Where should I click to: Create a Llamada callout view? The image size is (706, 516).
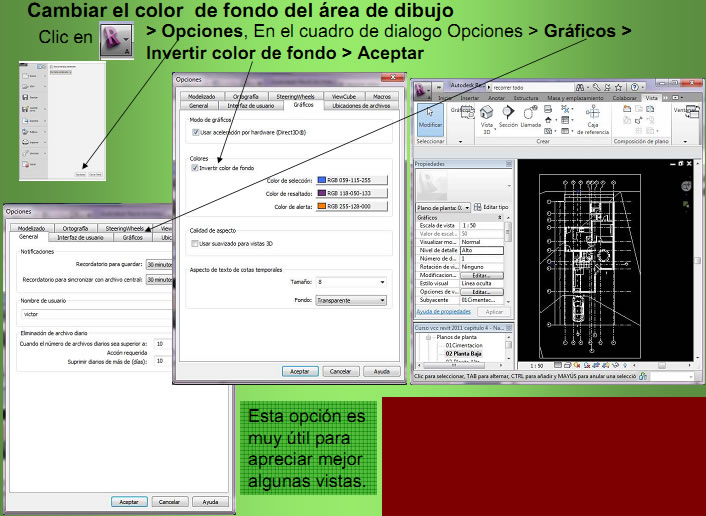[x=531, y=120]
